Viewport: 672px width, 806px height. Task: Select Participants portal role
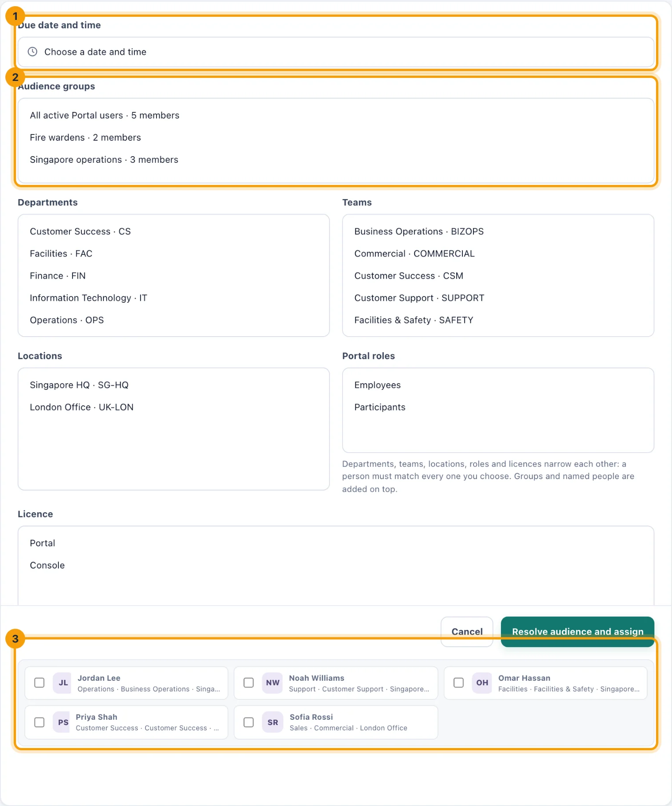click(380, 407)
